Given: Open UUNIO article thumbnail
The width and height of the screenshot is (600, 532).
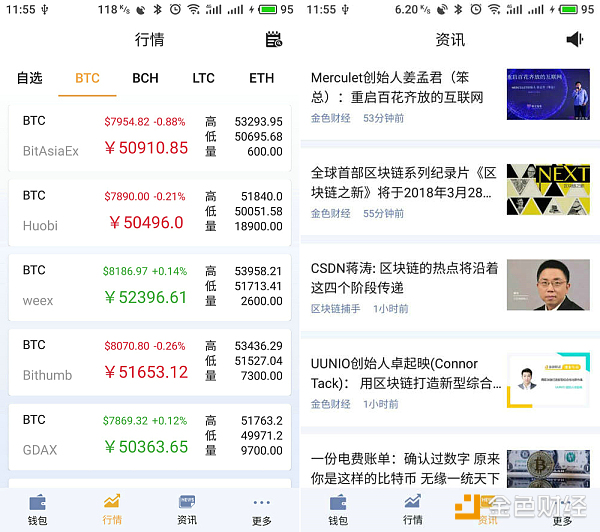Looking at the screenshot, I should [548, 380].
